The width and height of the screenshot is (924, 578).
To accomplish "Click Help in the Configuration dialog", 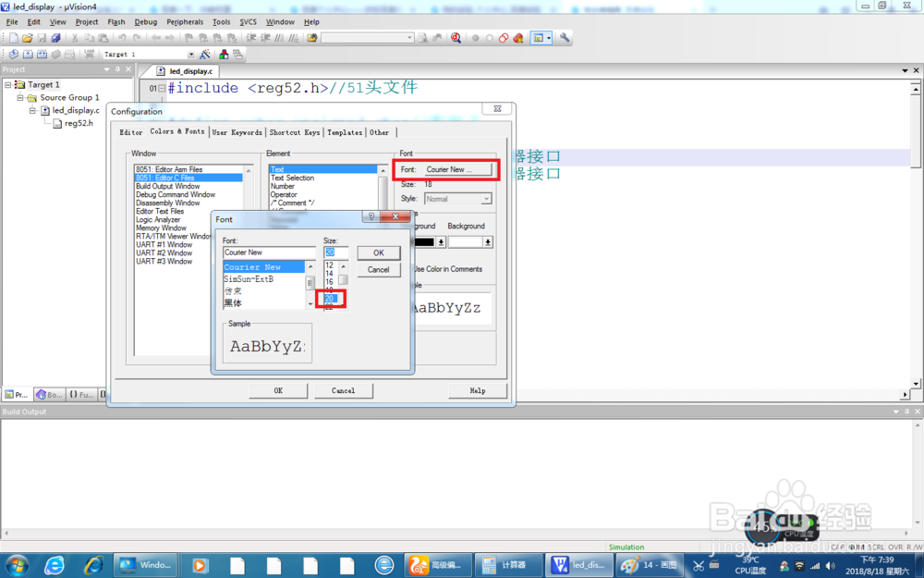I will pos(478,390).
